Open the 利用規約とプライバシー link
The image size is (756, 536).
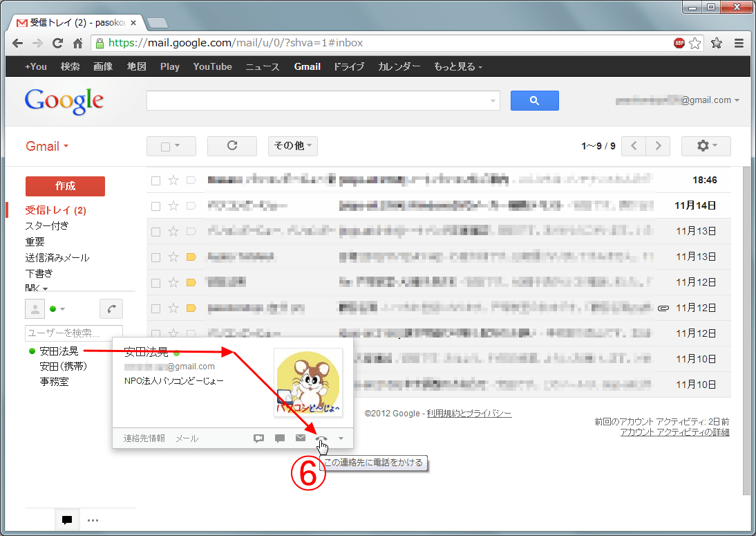tap(469, 414)
